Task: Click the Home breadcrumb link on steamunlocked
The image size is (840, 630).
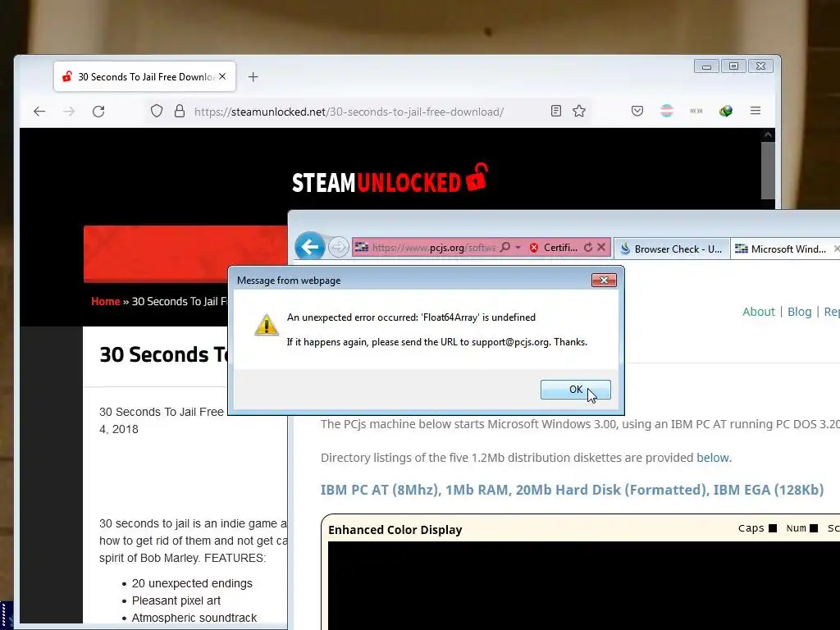Action: 106,301
